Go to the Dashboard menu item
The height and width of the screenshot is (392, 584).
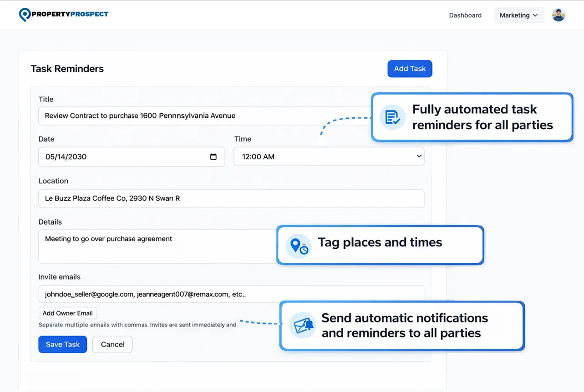coord(465,15)
